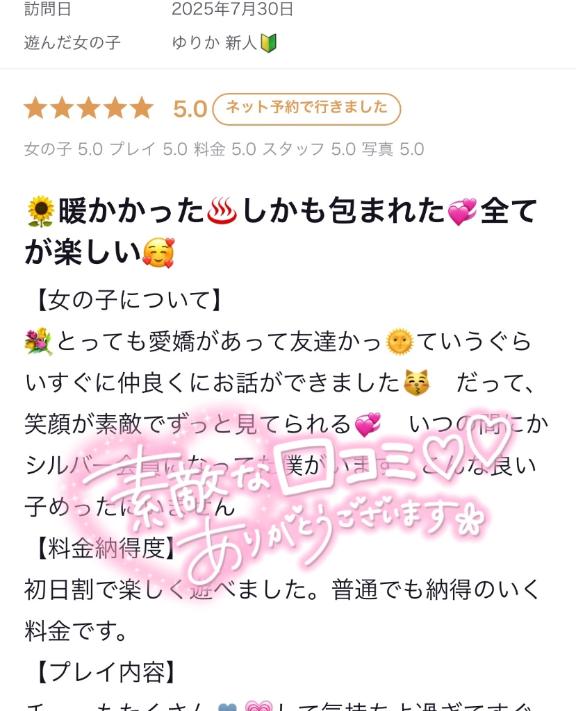
Task: Click the sunflower emoji in the review title
Action: [40, 211]
